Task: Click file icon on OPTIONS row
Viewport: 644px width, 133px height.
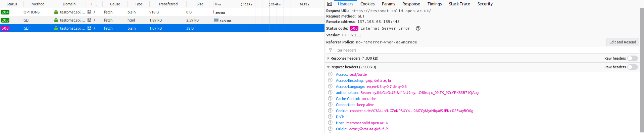Action: (89, 12)
